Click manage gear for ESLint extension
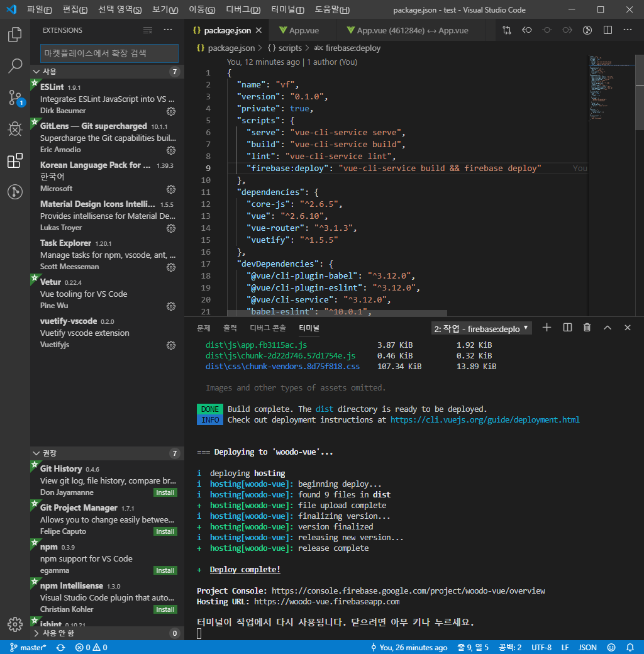The width and height of the screenshot is (644, 654). [x=171, y=111]
